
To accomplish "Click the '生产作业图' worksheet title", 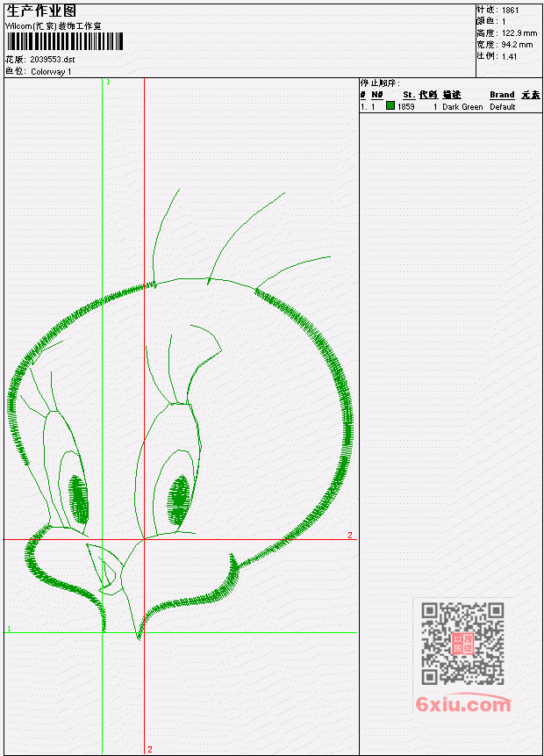I will coord(41,11).
